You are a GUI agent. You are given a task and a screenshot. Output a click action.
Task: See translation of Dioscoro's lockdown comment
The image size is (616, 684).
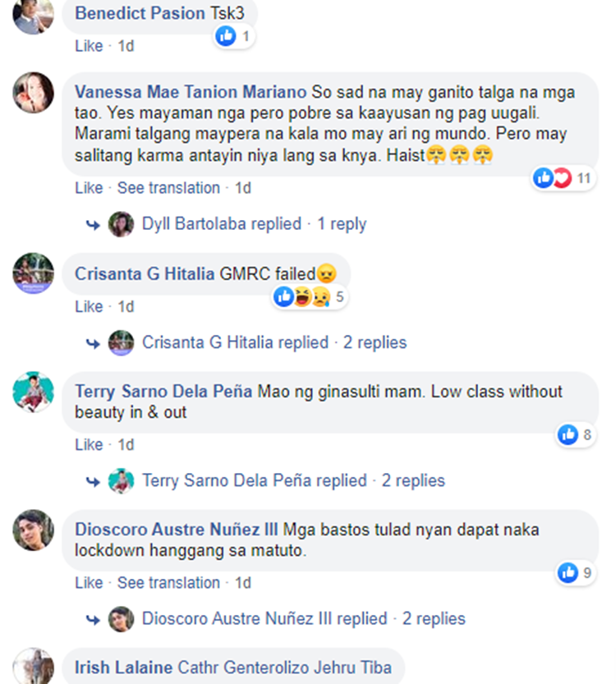click(168, 583)
